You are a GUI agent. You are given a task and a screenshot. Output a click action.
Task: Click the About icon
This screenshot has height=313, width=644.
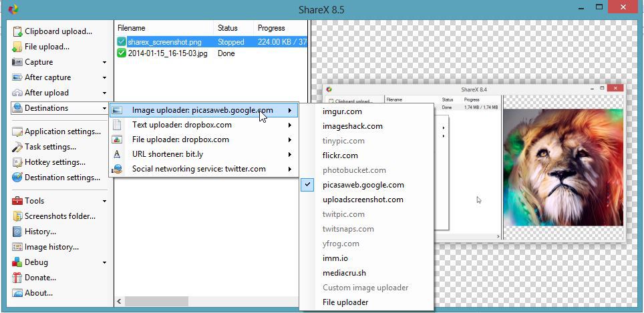coord(17,293)
